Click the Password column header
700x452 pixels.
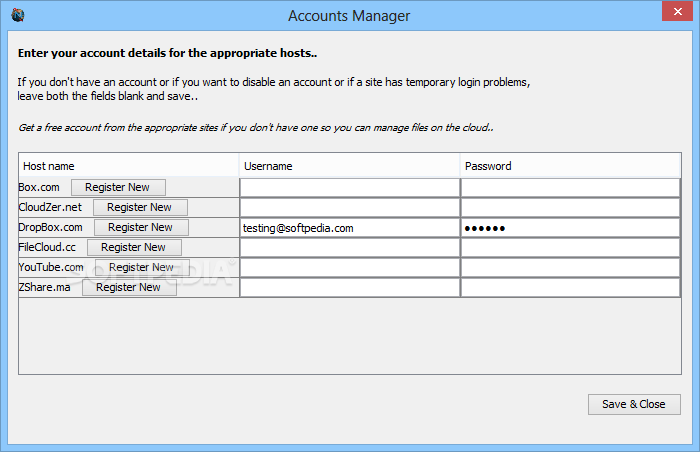click(570, 166)
